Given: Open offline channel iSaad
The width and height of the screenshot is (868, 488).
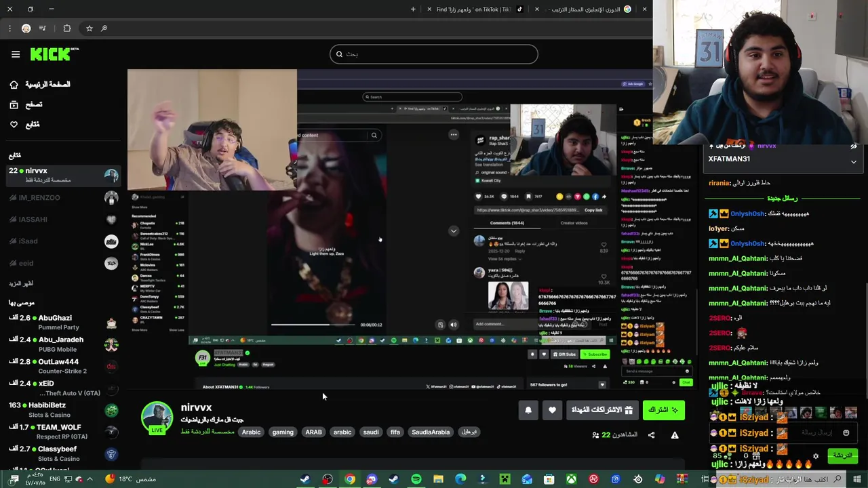Looking at the screenshot, I should click(62, 241).
